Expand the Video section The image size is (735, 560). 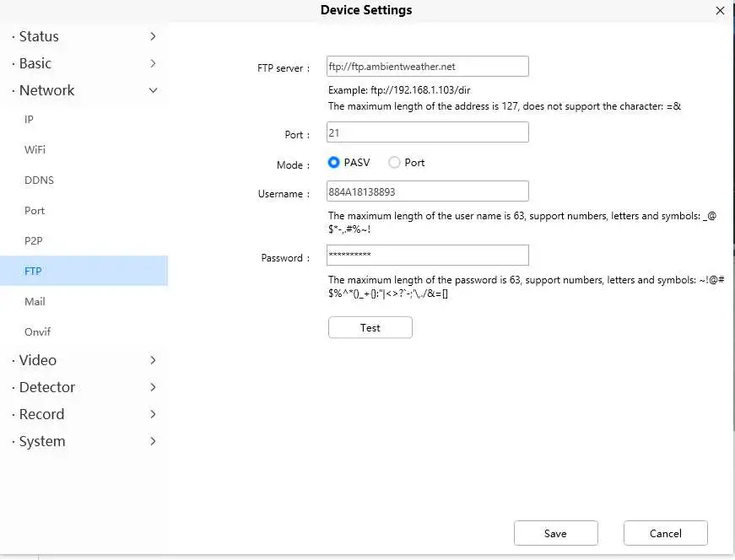84,360
